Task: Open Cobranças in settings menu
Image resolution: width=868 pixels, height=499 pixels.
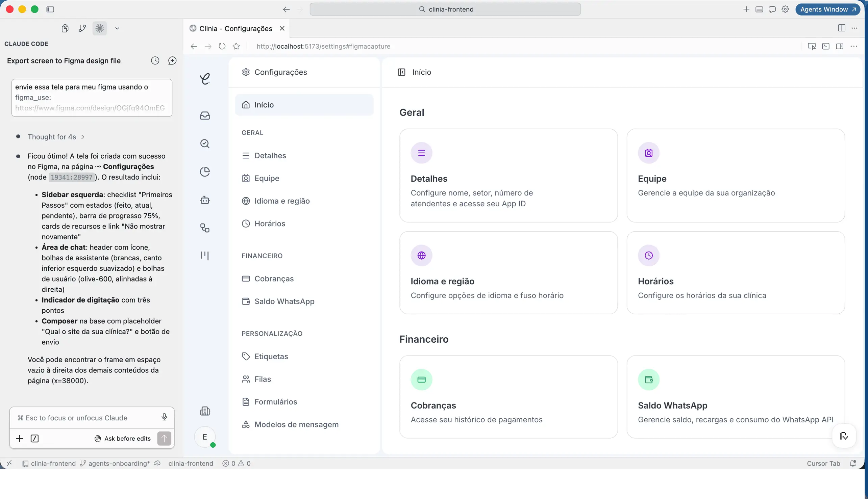Action: [304, 279]
